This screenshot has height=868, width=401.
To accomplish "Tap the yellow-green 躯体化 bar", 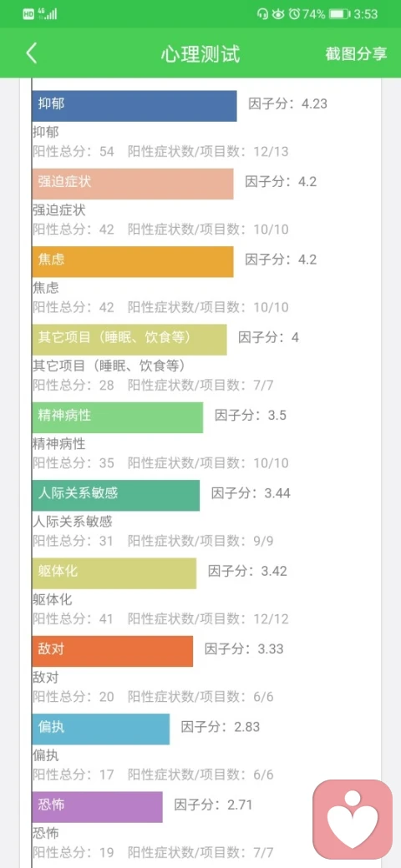I will click(114, 573).
